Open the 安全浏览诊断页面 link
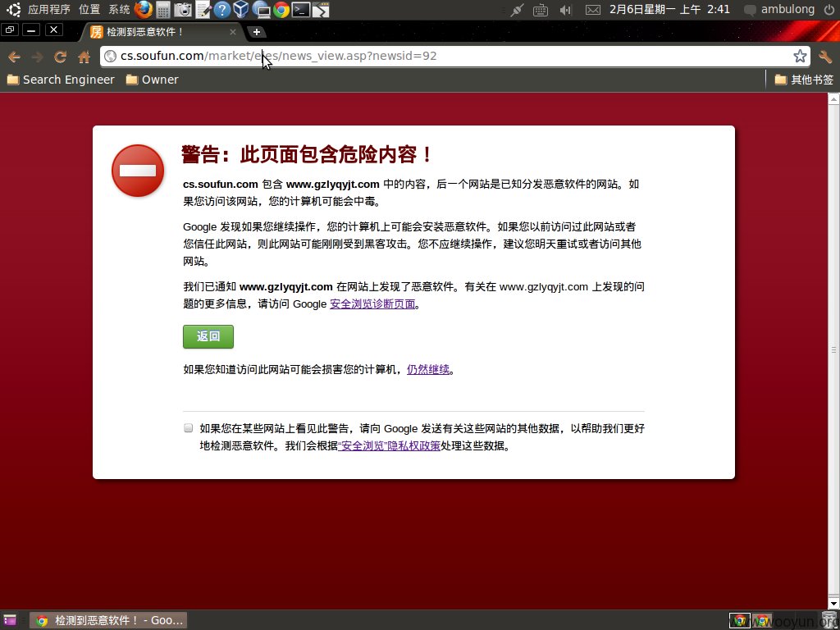Image resolution: width=840 pixels, height=630 pixels. [373, 304]
